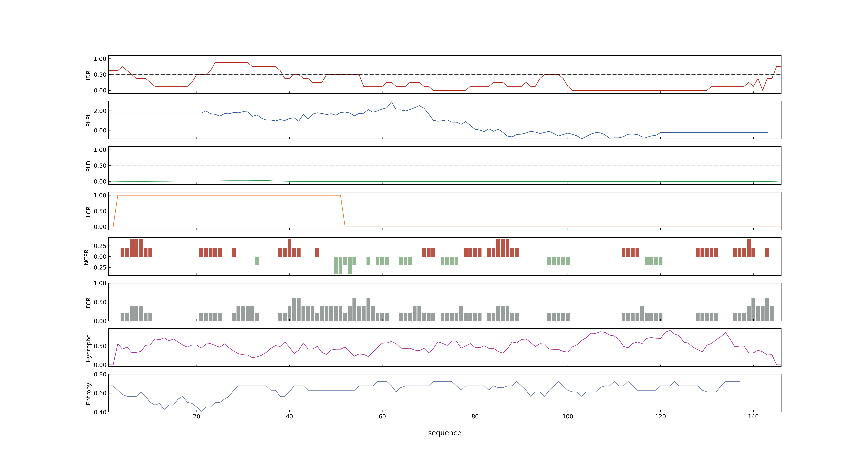The height and width of the screenshot is (463, 868).
Task: Click the Pi-Pi peak near position 62
Action: coord(391,102)
